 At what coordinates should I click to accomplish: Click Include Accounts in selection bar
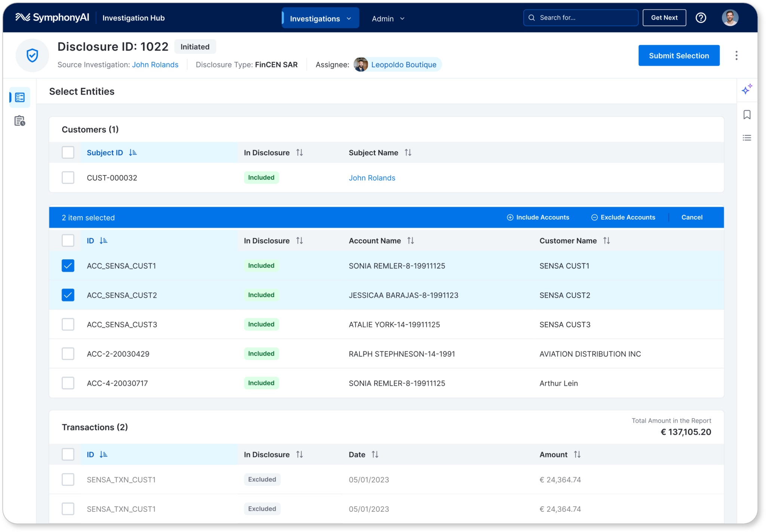pyautogui.click(x=538, y=217)
